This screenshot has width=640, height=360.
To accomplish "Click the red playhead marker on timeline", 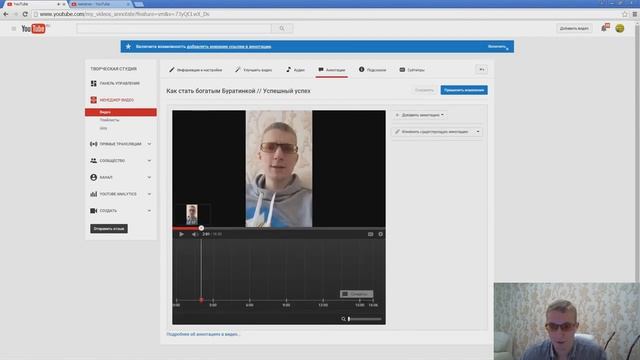I will click(x=201, y=300).
